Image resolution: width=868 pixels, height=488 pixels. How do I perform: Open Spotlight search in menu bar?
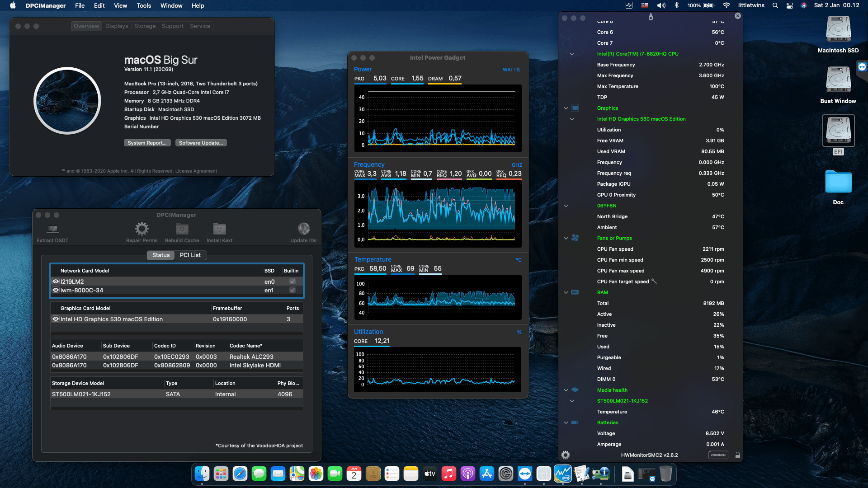click(x=775, y=5)
